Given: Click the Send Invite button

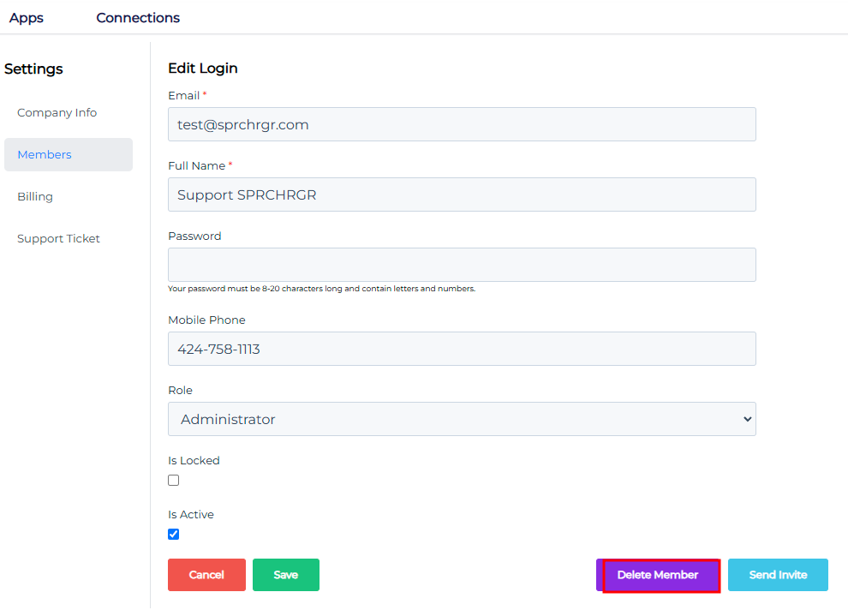Looking at the screenshot, I should click(x=778, y=575).
